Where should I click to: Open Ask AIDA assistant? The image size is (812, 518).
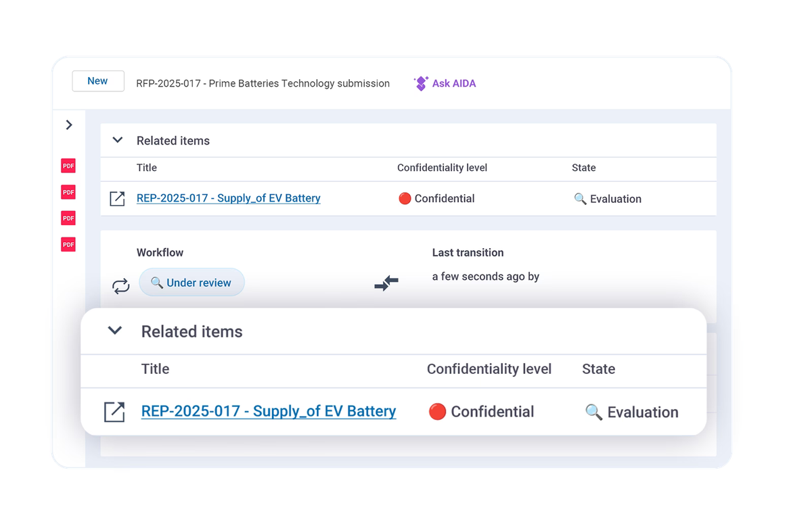click(445, 84)
